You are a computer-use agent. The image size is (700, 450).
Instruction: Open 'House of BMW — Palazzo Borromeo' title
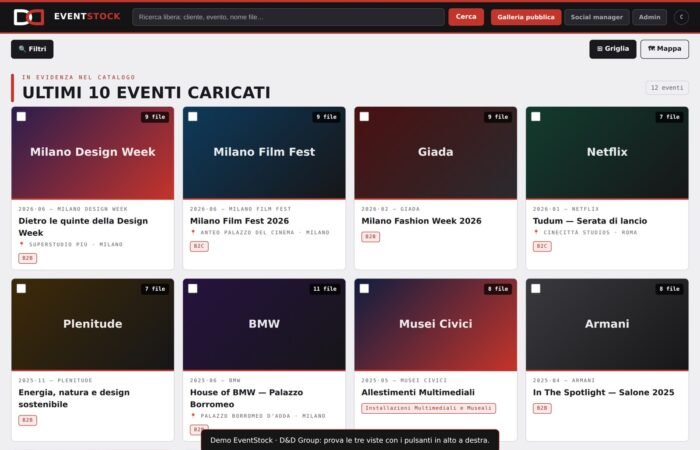(x=246, y=398)
